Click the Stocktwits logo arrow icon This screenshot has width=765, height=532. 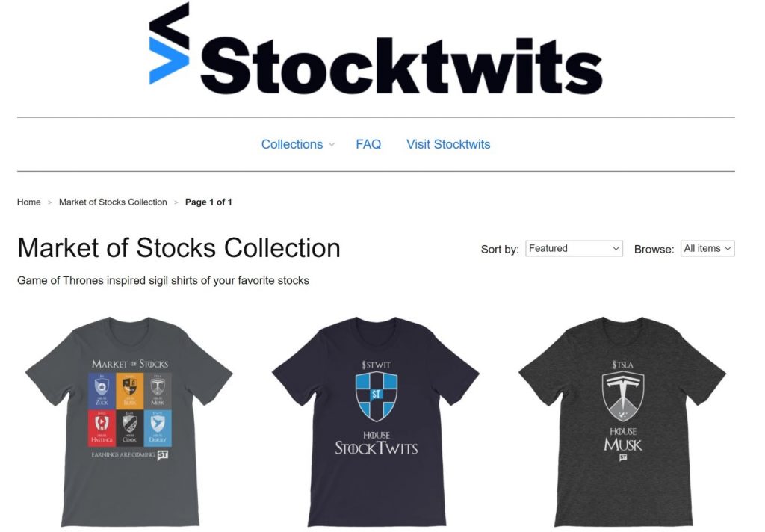point(169,43)
